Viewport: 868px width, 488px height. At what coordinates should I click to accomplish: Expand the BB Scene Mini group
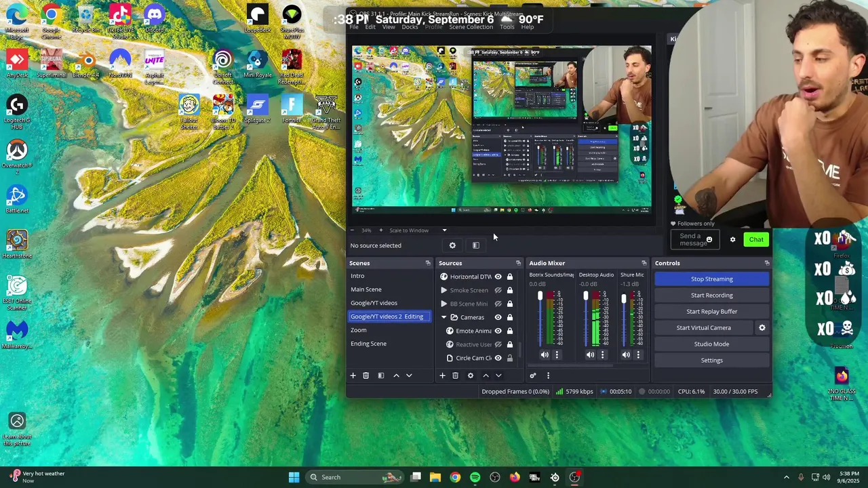click(x=444, y=304)
